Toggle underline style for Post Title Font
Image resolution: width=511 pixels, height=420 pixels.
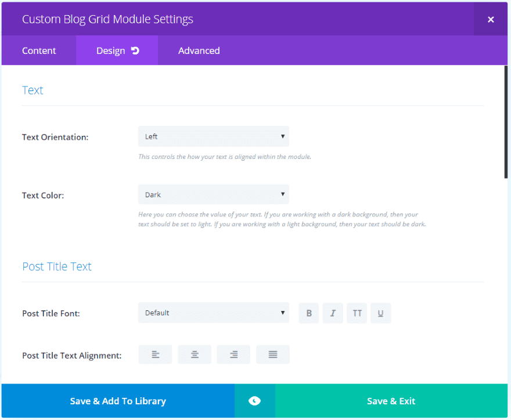[x=381, y=313]
